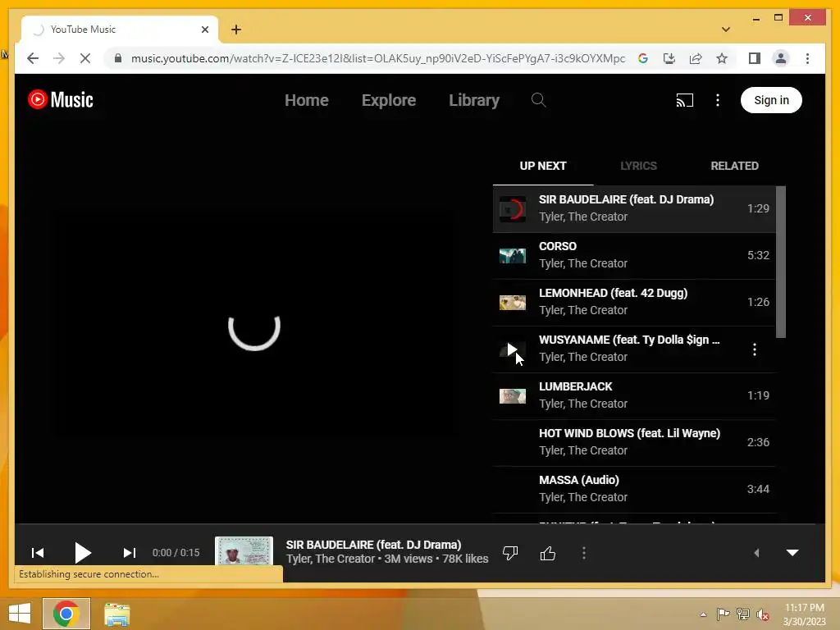Click the SIR BAUDELAIRE queue thumbnail

(x=512, y=209)
